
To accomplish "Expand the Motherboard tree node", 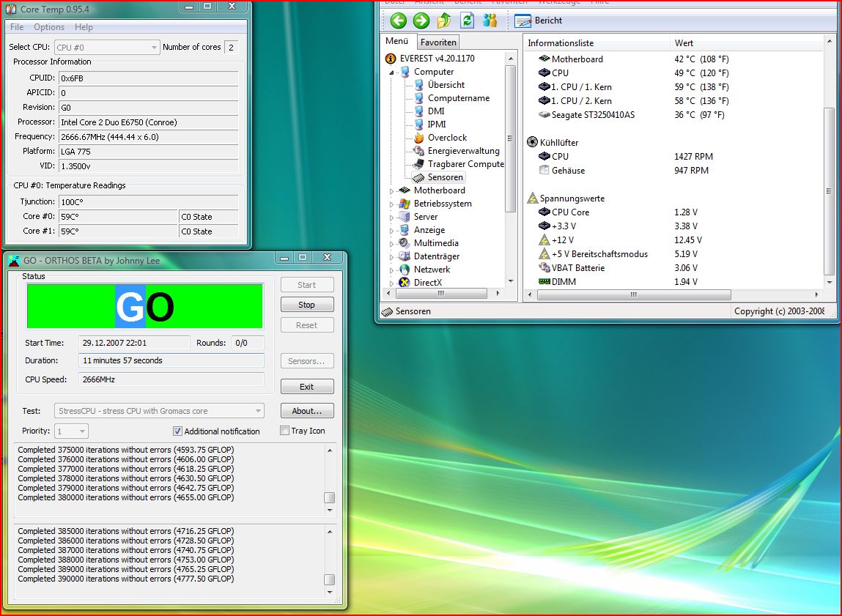I will coord(391,191).
